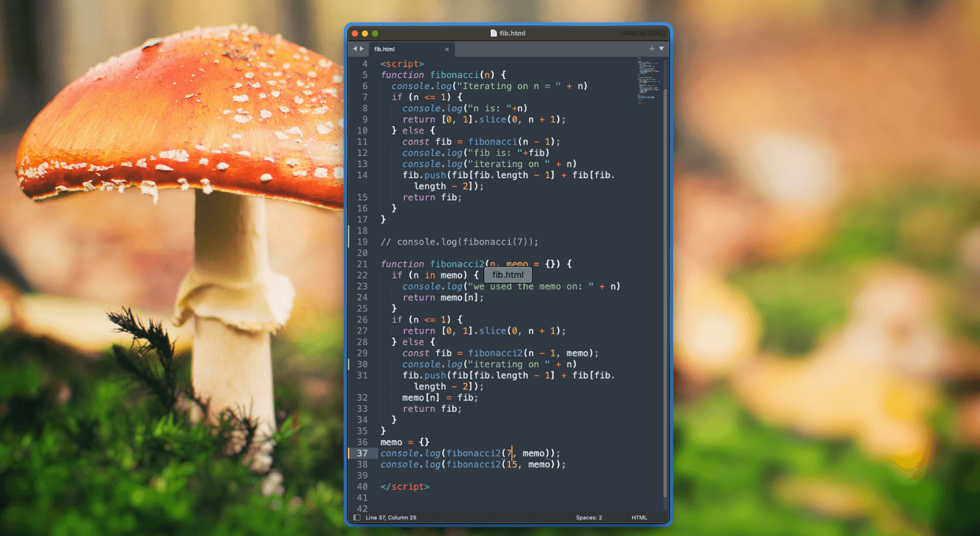
Task: Click the vertical scrollbar of the editor
Action: (x=665, y=292)
